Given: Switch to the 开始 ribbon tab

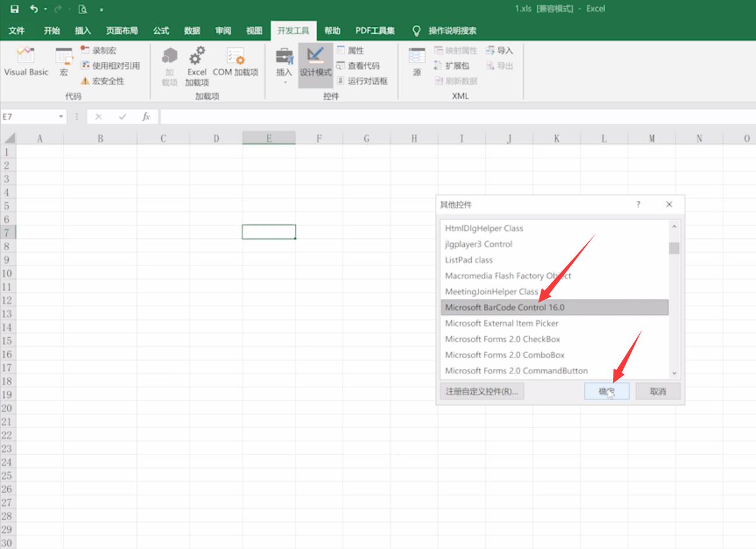Looking at the screenshot, I should [52, 30].
